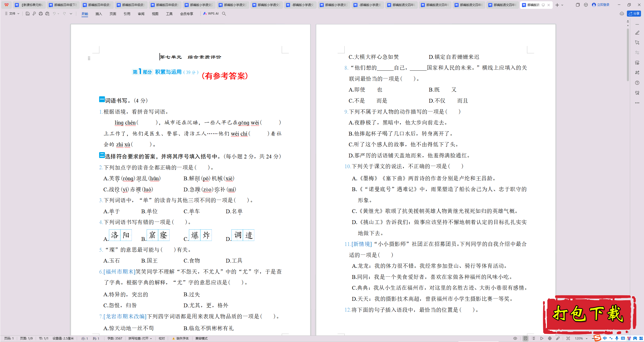This screenshot has width=644, height=342.
Task: Open the 开始 ribbon tab
Action: (85, 14)
